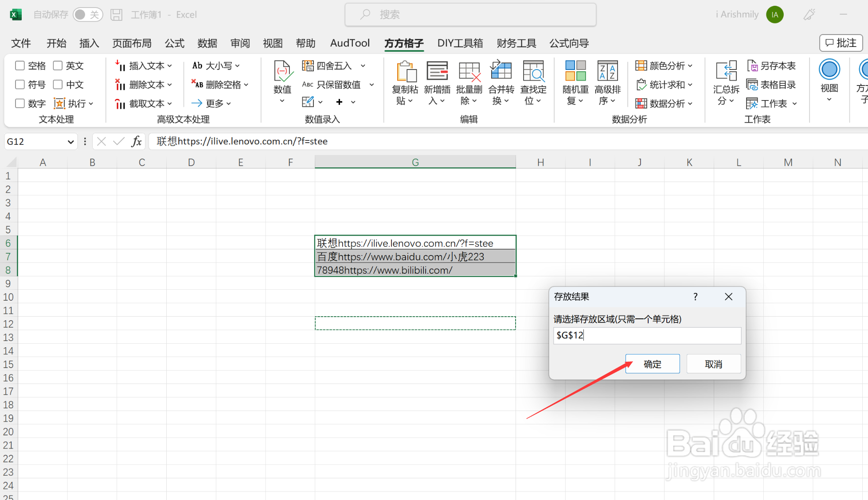Click 确定 in the 存放结果 dialog
The image size is (868, 500).
click(653, 364)
